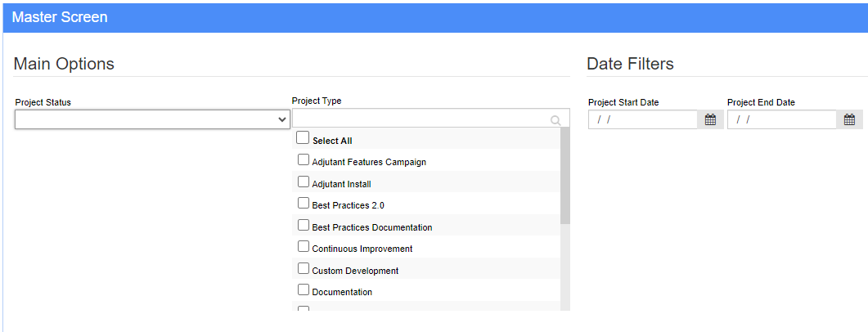Image resolution: width=868 pixels, height=332 pixels.
Task: Click the Main Options section heading
Action: click(x=64, y=64)
